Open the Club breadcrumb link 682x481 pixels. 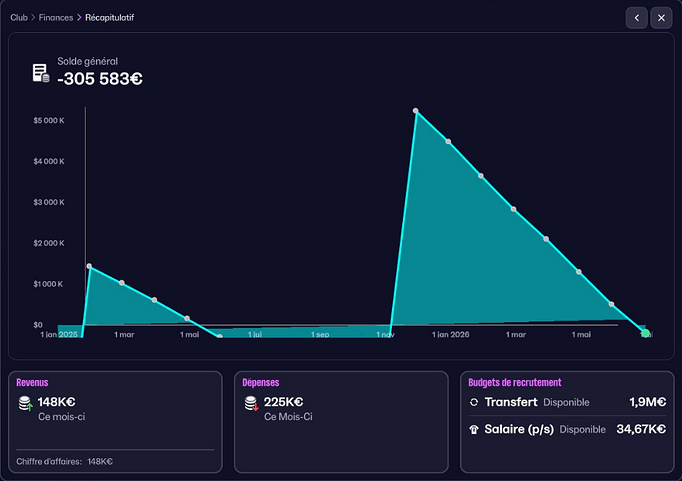[19, 18]
